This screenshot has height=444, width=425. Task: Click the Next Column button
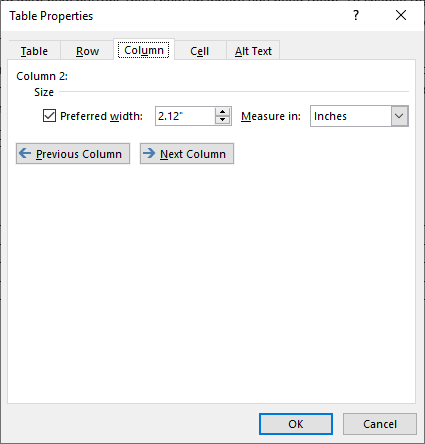pos(187,154)
